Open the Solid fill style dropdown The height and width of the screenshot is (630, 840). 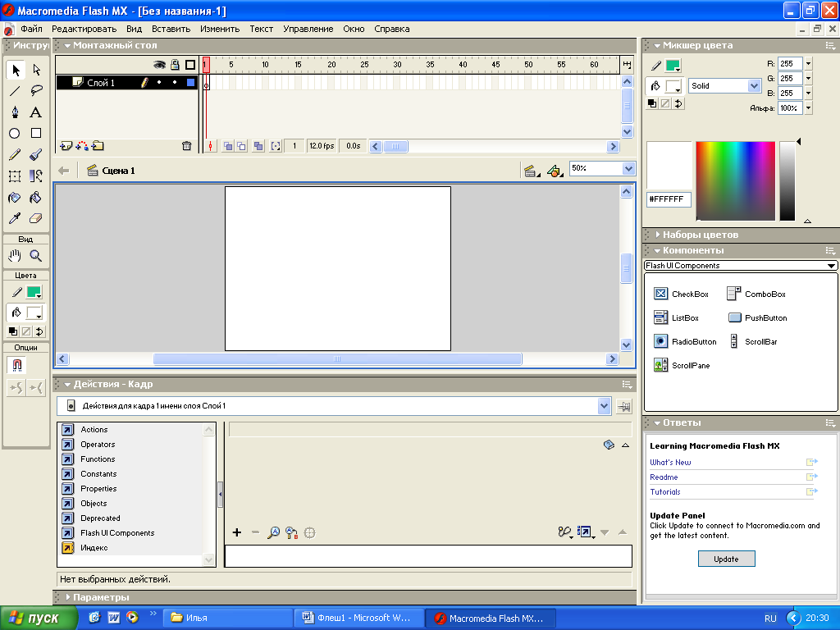[755, 85]
